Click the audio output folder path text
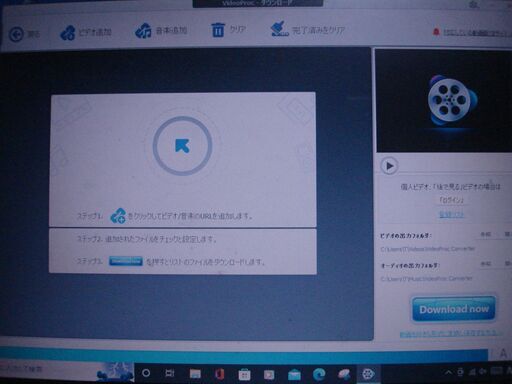The image size is (512, 384). coord(426,278)
